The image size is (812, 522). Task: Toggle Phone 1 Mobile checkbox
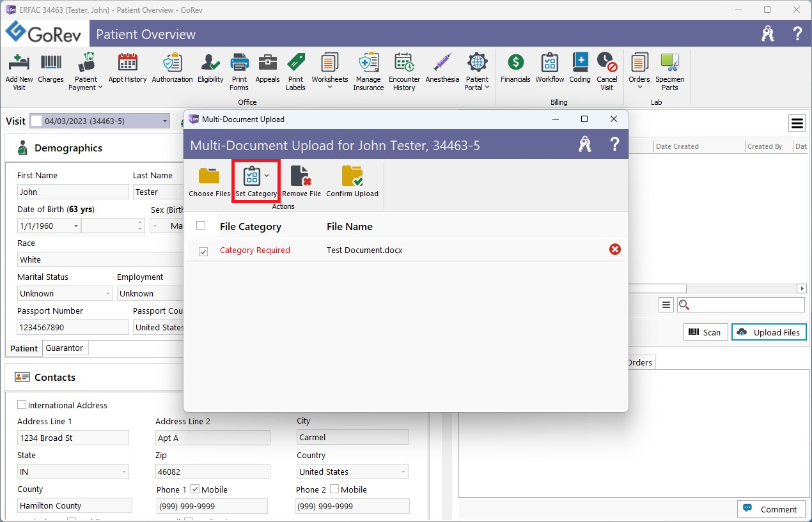[195, 489]
